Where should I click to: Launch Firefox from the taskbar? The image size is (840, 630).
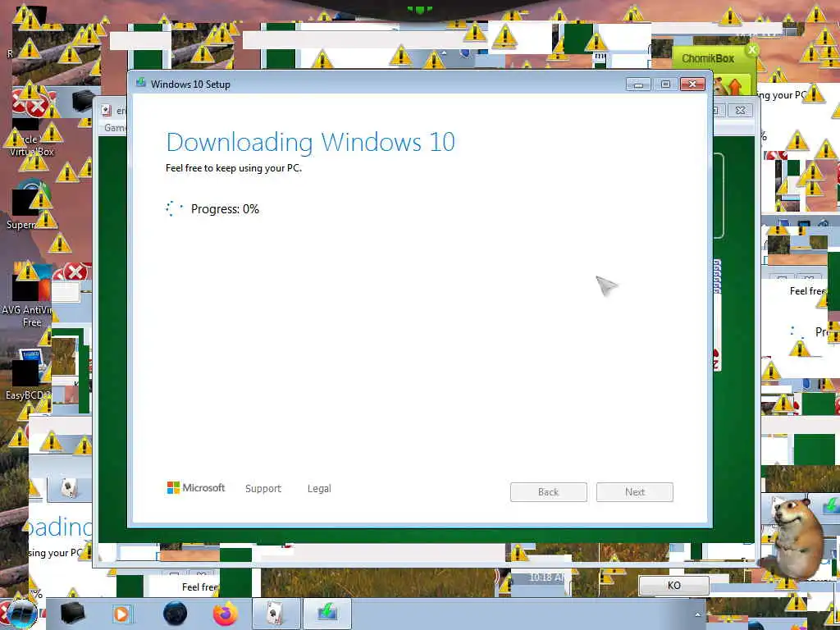point(225,614)
